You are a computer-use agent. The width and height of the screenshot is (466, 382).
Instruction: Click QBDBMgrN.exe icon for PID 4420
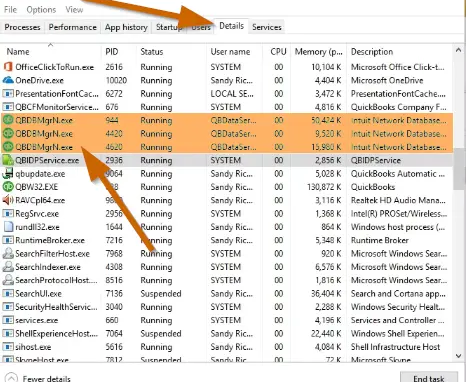(x=8, y=133)
